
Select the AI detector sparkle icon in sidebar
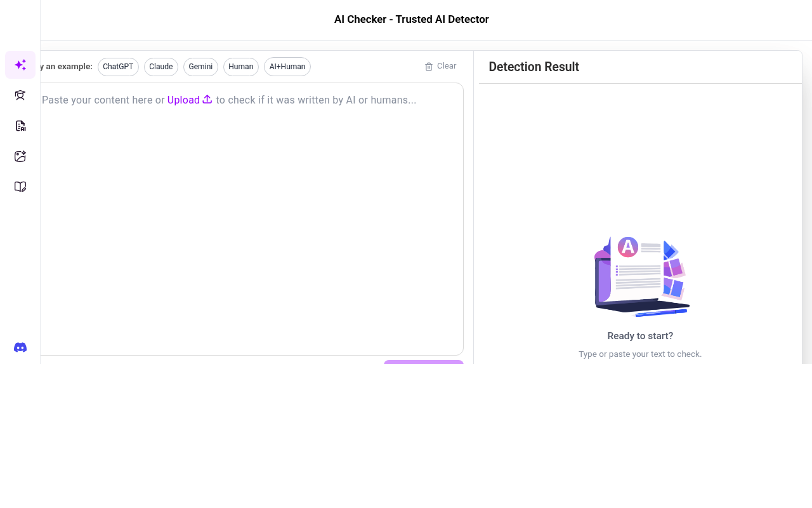[x=20, y=65]
